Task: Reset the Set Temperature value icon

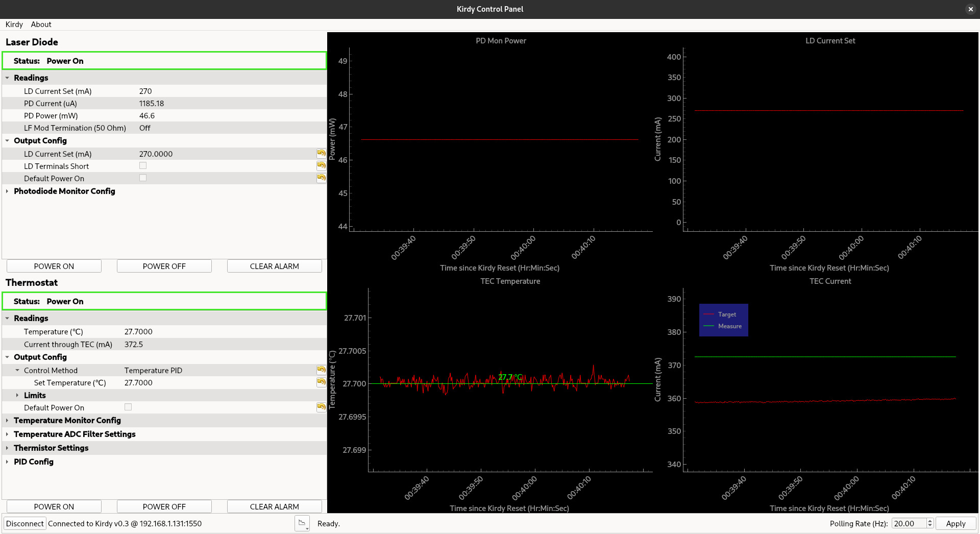Action: pyautogui.click(x=321, y=382)
